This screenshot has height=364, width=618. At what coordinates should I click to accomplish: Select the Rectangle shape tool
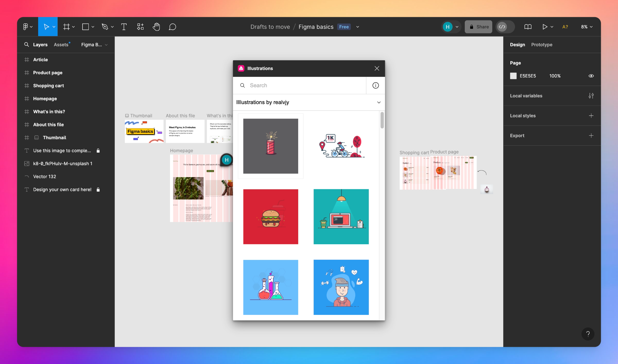[85, 27]
